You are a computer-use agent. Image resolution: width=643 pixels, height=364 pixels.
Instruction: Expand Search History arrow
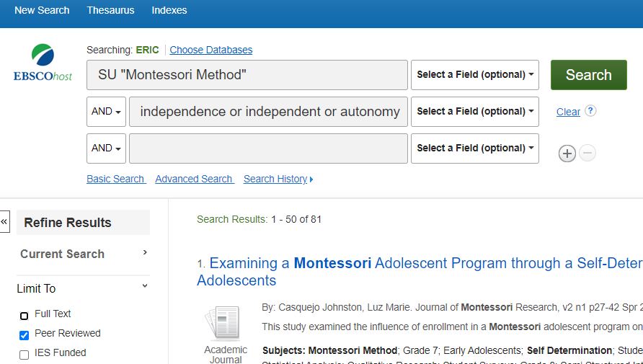click(311, 179)
